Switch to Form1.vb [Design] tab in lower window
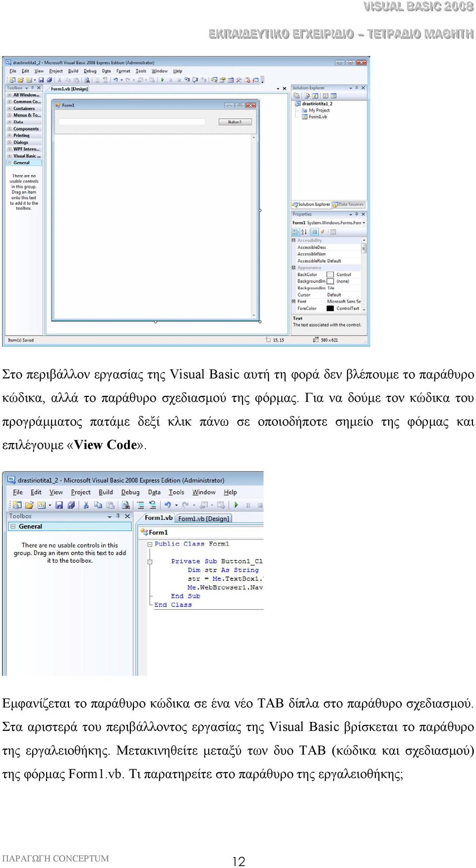The height and width of the screenshot is (868, 476). 204,518
